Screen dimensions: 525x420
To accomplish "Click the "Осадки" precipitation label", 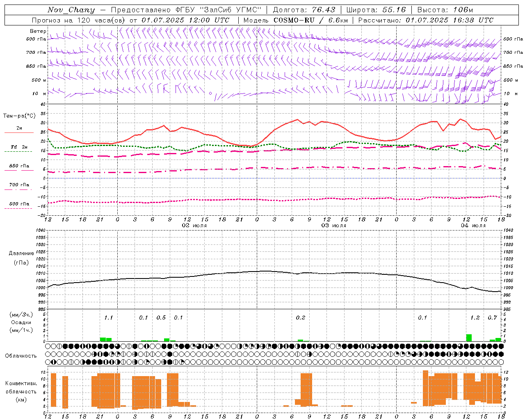I will pyautogui.click(x=21, y=322).
